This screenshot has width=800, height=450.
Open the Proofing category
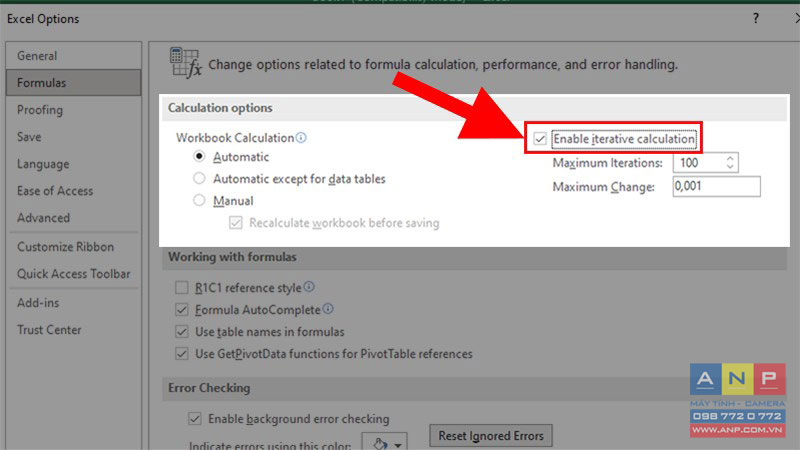coord(73,110)
